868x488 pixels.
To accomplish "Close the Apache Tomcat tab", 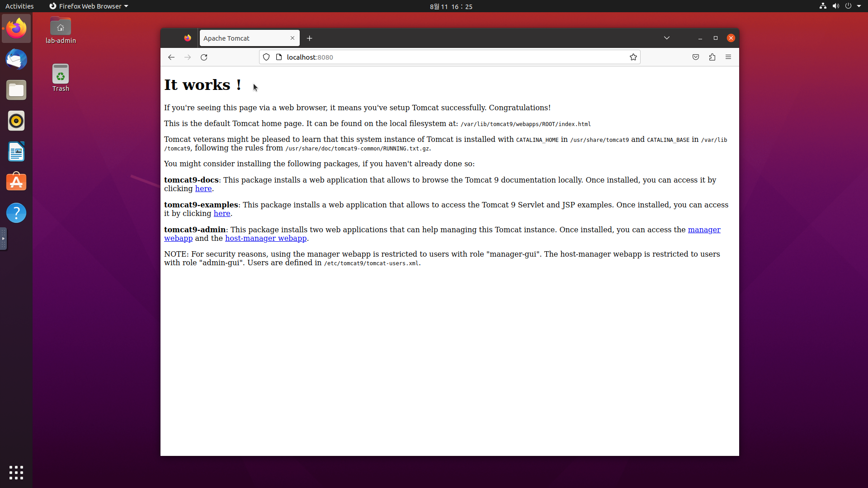I will pyautogui.click(x=292, y=38).
